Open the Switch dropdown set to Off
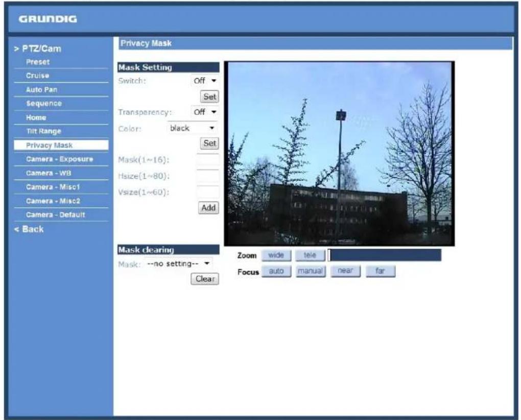This screenshot has height=420, width=521. (x=205, y=81)
